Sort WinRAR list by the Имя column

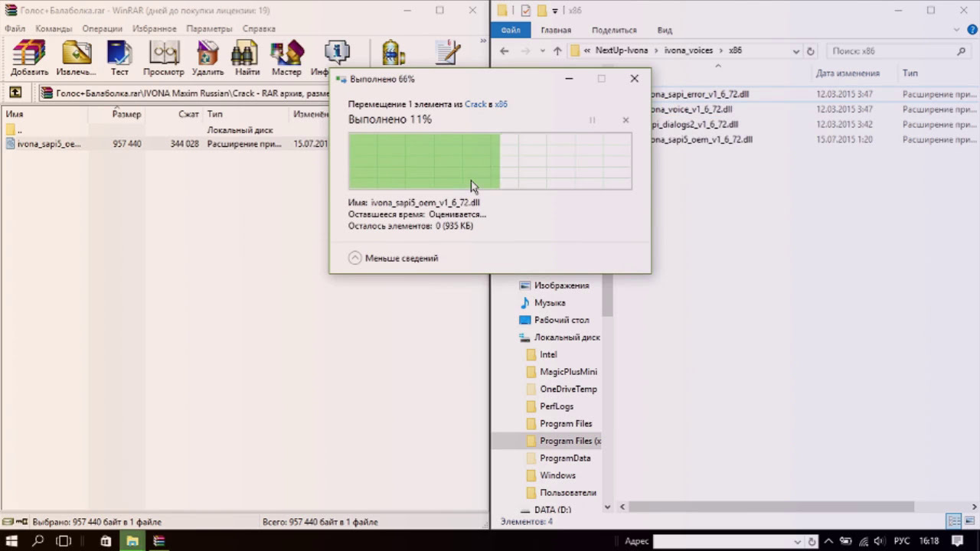pos(45,114)
